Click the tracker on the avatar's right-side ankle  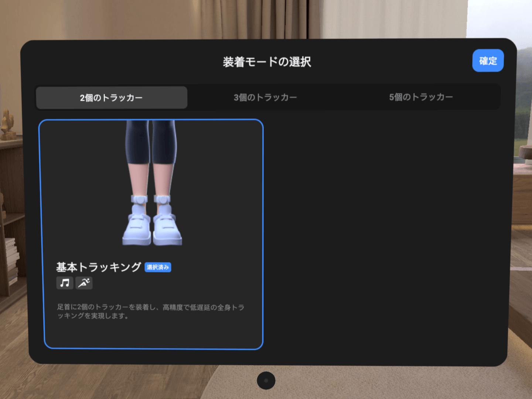tap(163, 200)
